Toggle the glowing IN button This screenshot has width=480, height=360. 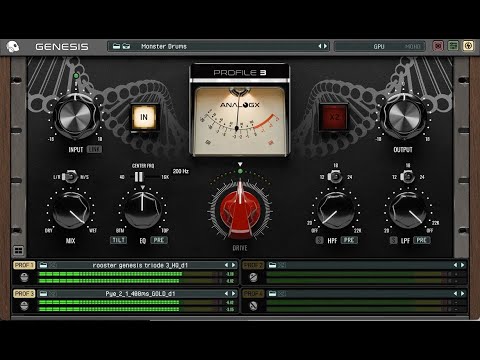144,117
